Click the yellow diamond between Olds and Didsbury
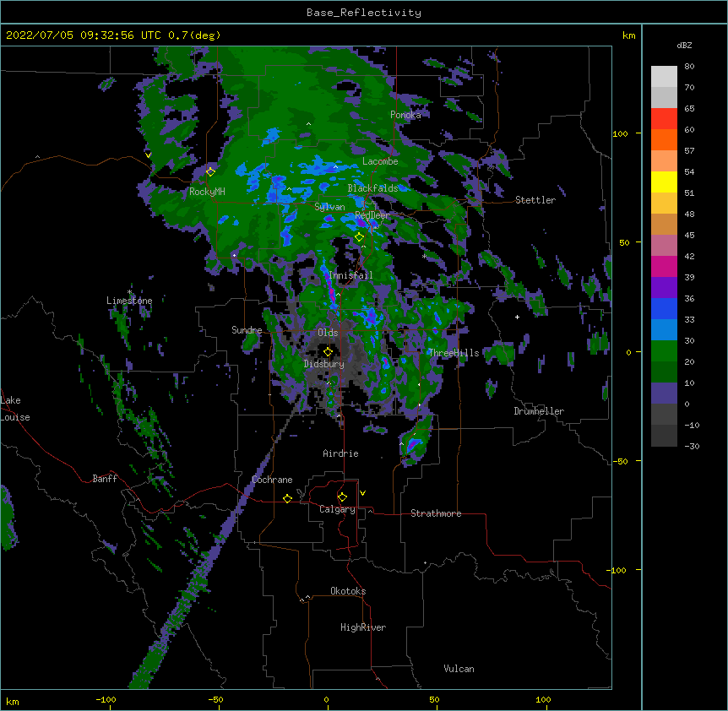 (x=328, y=351)
